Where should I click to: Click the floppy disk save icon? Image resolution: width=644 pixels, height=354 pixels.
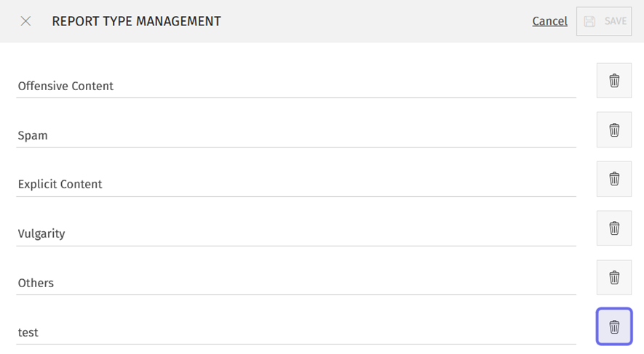pos(590,21)
